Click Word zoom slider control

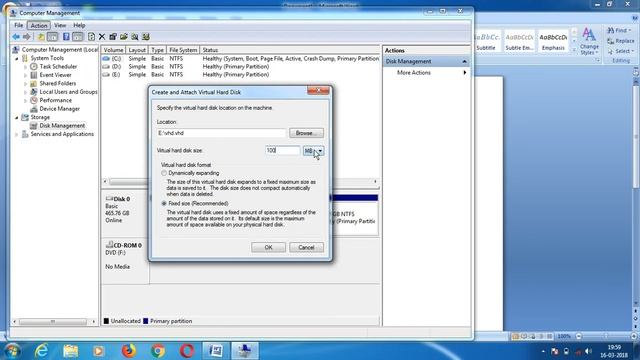[606, 336]
